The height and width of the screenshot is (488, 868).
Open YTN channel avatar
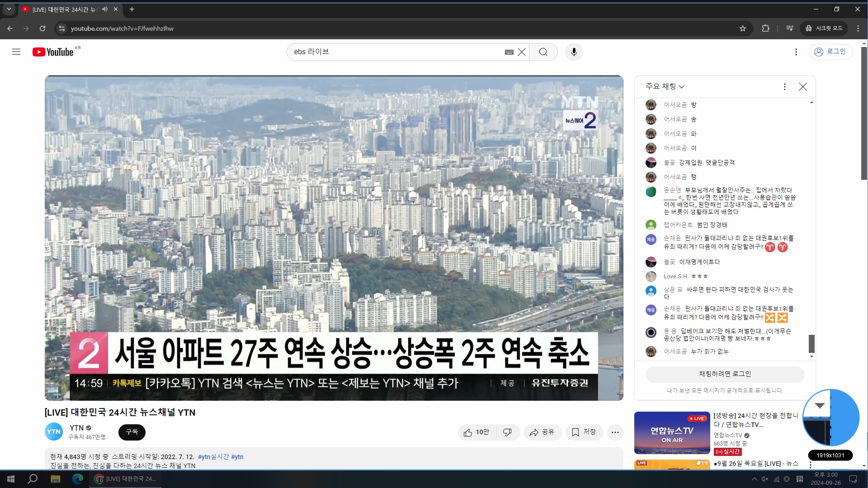coord(54,432)
